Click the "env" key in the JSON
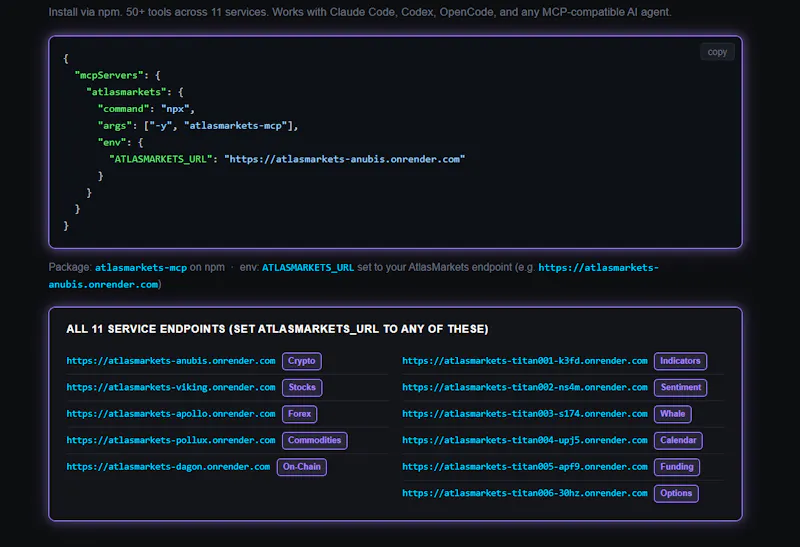Screen dimensions: 800x547 tap(114, 143)
